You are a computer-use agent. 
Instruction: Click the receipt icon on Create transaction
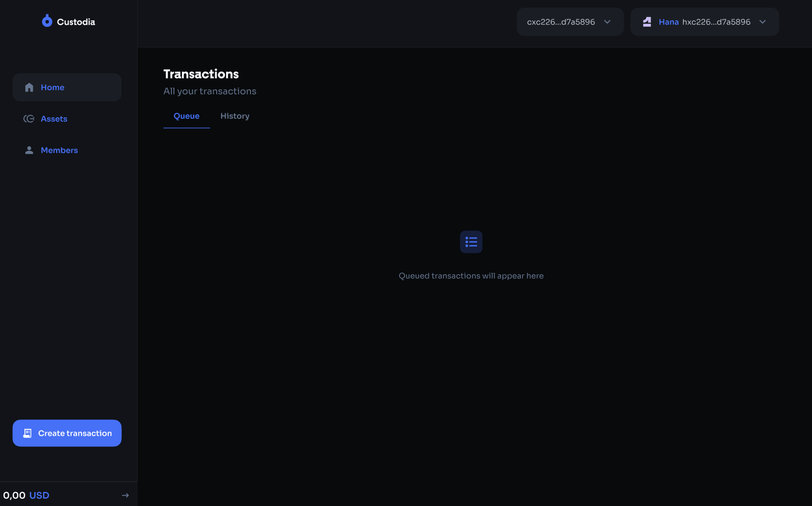pyautogui.click(x=28, y=433)
